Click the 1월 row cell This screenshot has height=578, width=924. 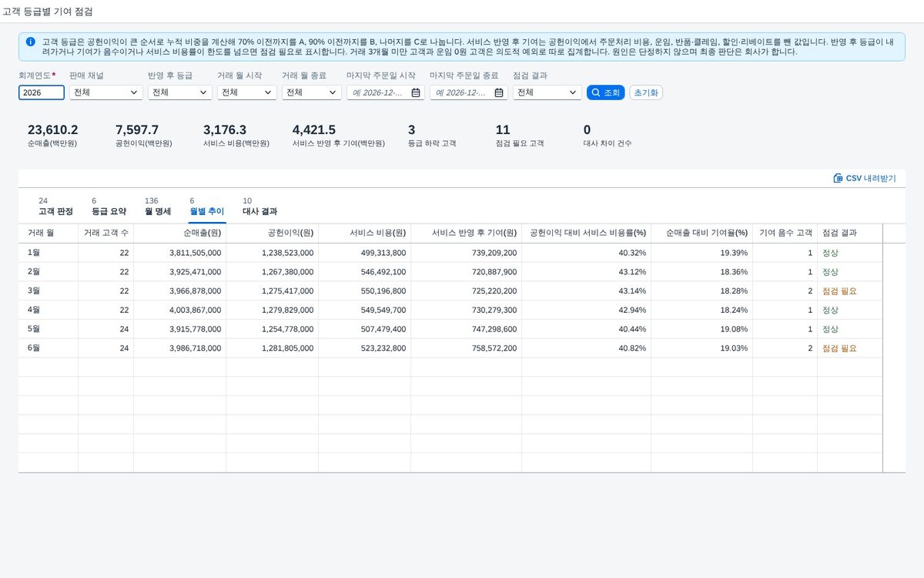49,253
